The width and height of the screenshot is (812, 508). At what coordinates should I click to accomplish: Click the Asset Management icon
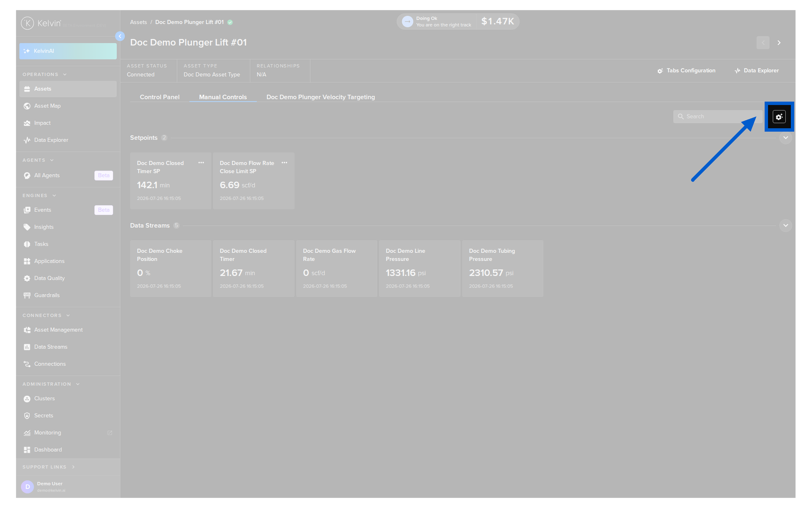(27, 330)
